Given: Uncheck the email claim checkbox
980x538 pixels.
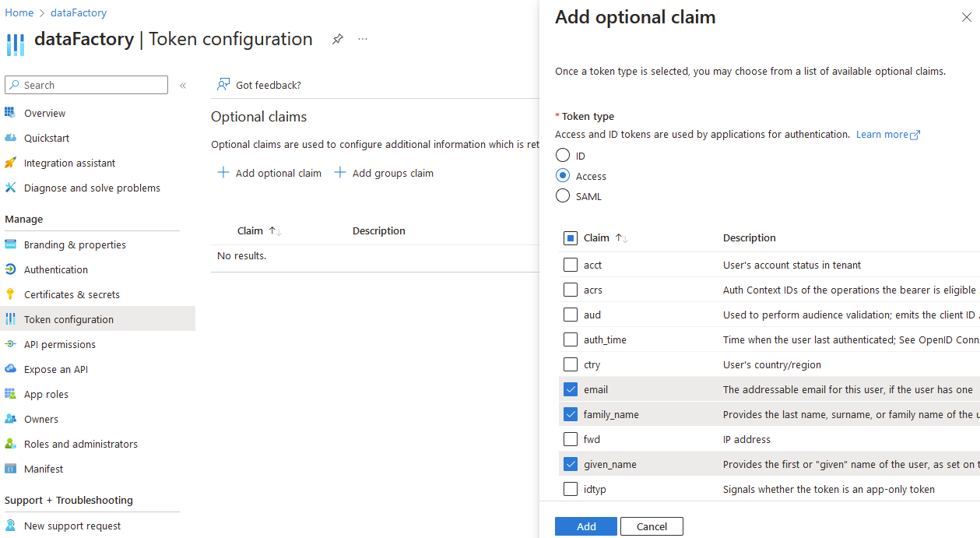Looking at the screenshot, I should click(571, 389).
